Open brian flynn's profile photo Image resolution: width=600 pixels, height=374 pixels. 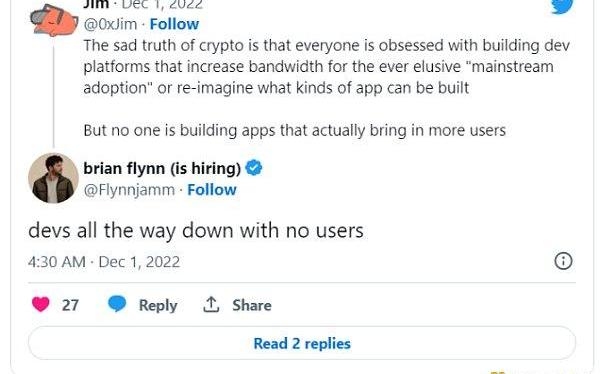coord(54,178)
